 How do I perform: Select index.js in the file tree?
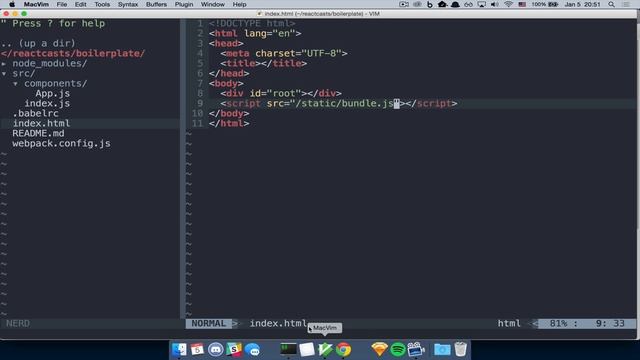coord(47,104)
